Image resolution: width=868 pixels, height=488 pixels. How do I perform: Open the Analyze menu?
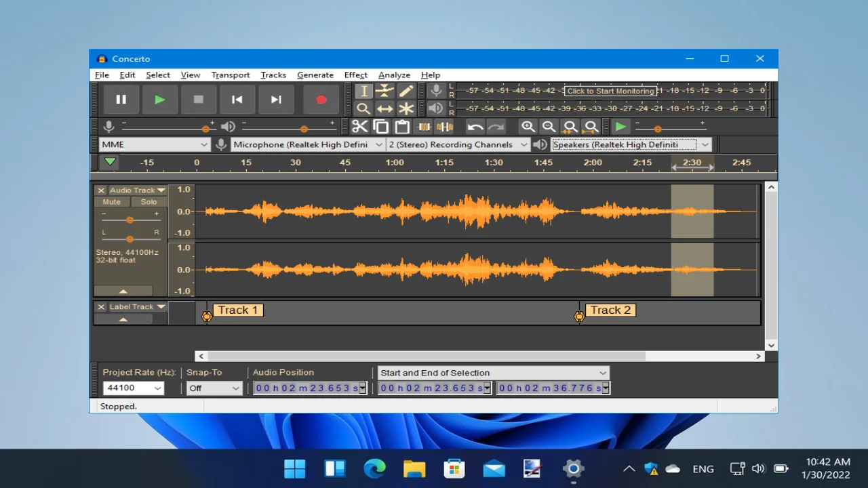pos(394,75)
